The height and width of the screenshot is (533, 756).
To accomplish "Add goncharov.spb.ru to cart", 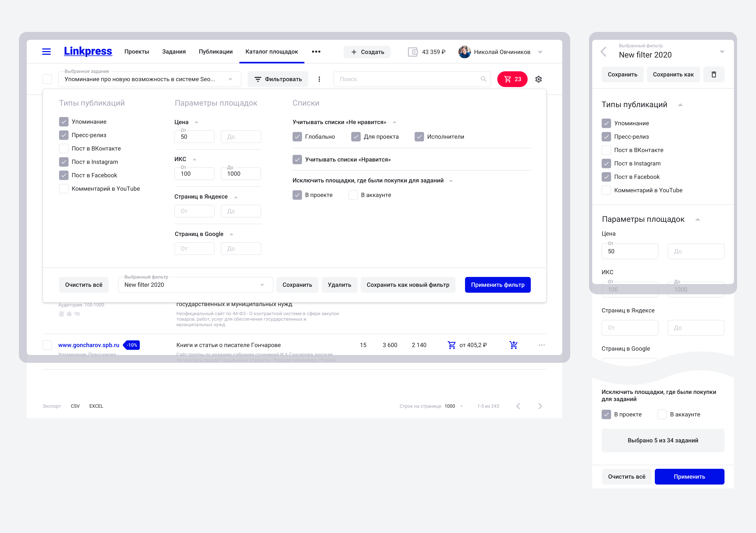I will pyautogui.click(x=513, y=345).
